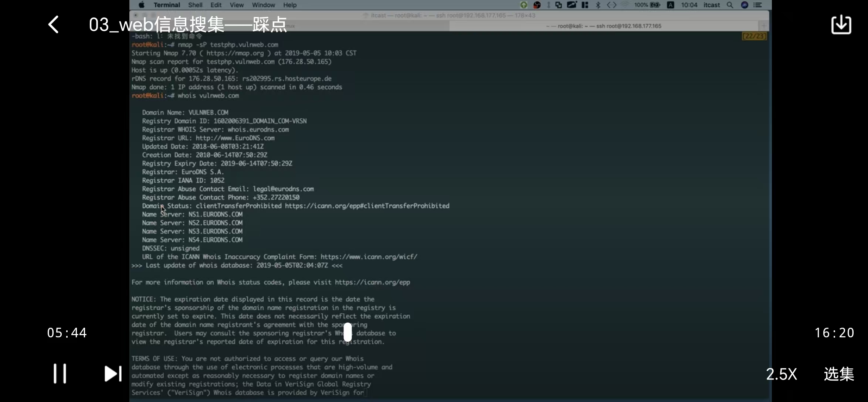Click the legal@eurodns.com abuse email

point(283,189)
